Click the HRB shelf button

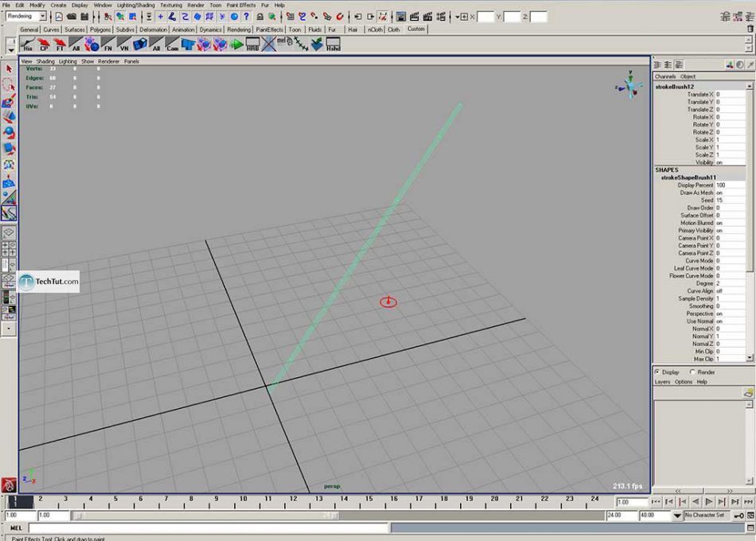[x=252, y=45]
